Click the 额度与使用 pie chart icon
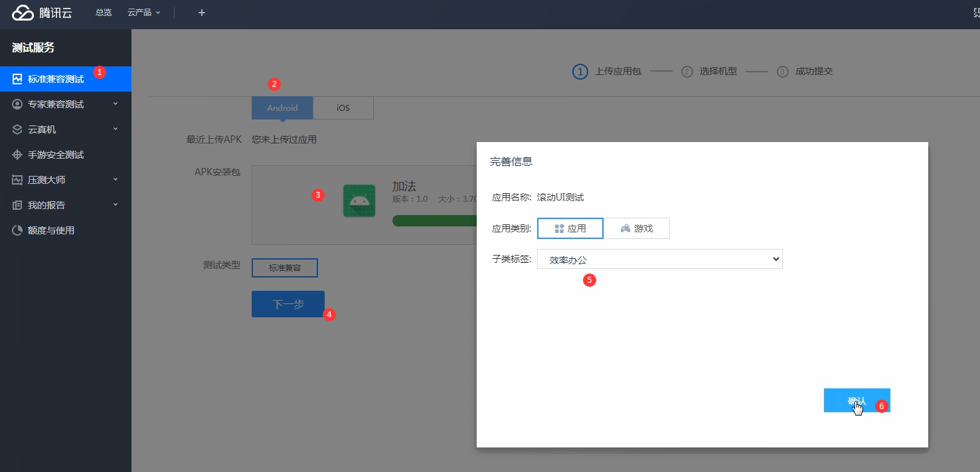The image size is (980, 472). click(17, 230)
